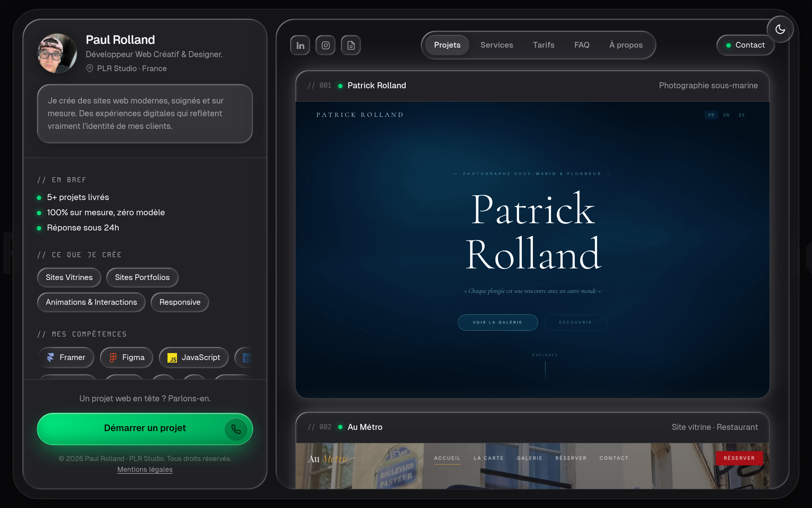This screenshot has width=812, height=508.
Task: Click the Patrick Rolland site preview
Action: (x=533, y=250)
